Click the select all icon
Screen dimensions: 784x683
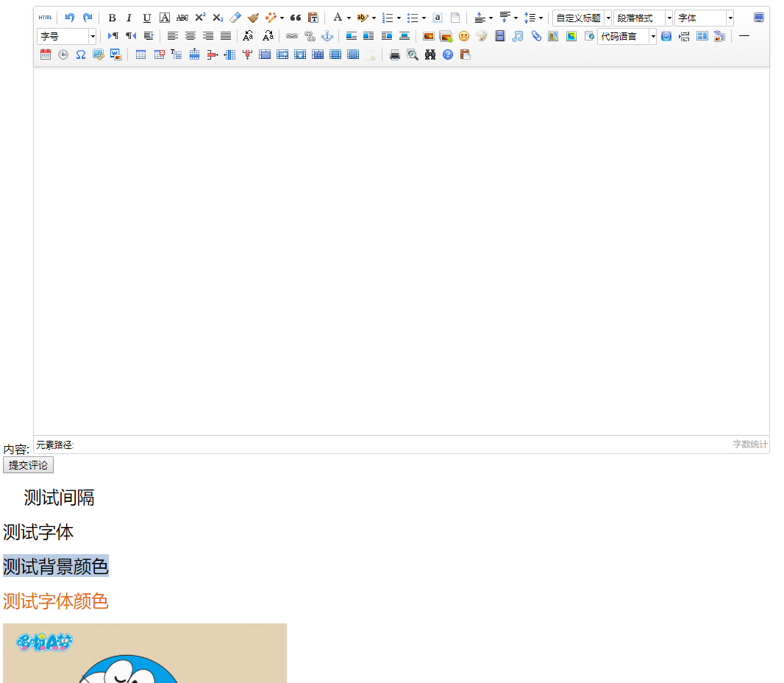(437, 18)
